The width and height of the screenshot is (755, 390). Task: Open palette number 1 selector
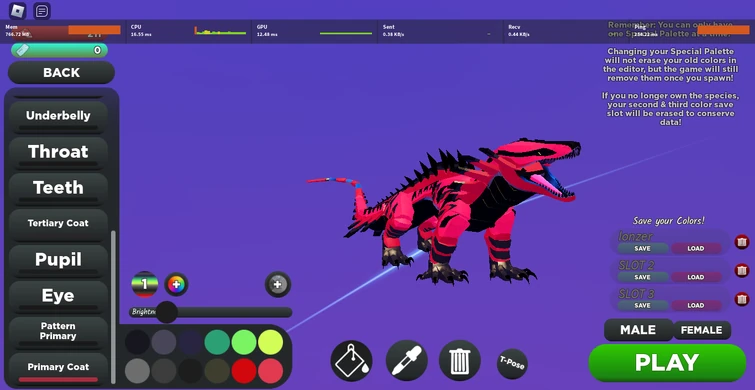point(144,285)
